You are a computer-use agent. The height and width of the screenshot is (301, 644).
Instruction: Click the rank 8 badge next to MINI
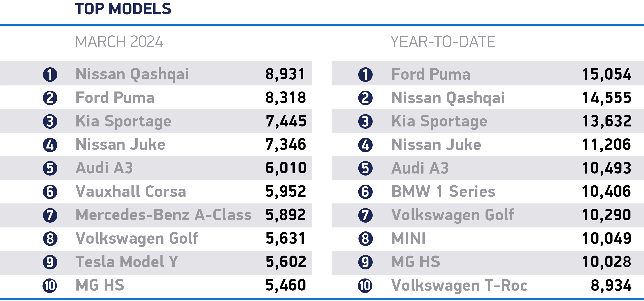click(365, 238)
